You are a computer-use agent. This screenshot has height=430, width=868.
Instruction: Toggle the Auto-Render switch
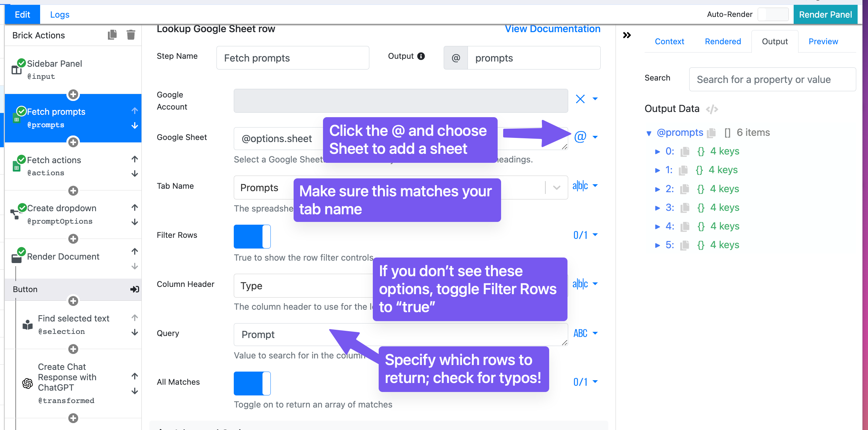pyautogui.click(x=773, y=15)
